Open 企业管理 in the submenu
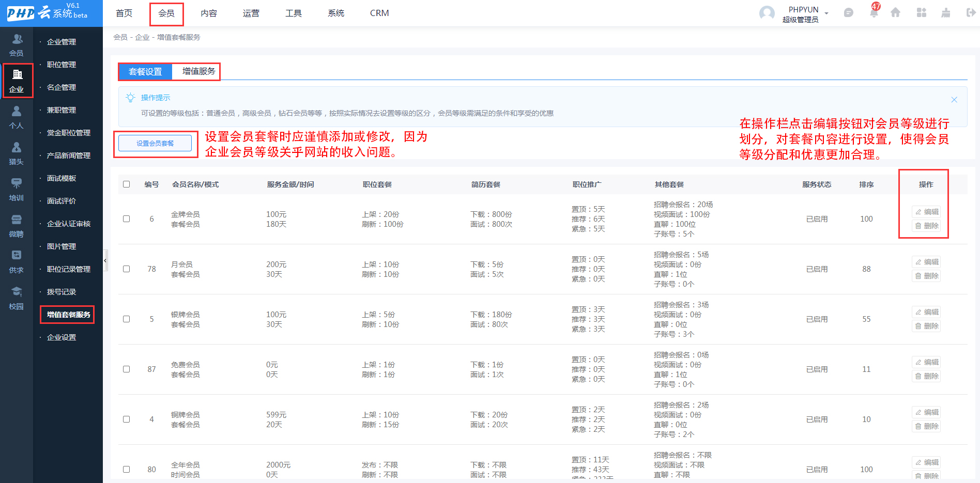Viewport: 980px width, 483px height. click(62, 42)
